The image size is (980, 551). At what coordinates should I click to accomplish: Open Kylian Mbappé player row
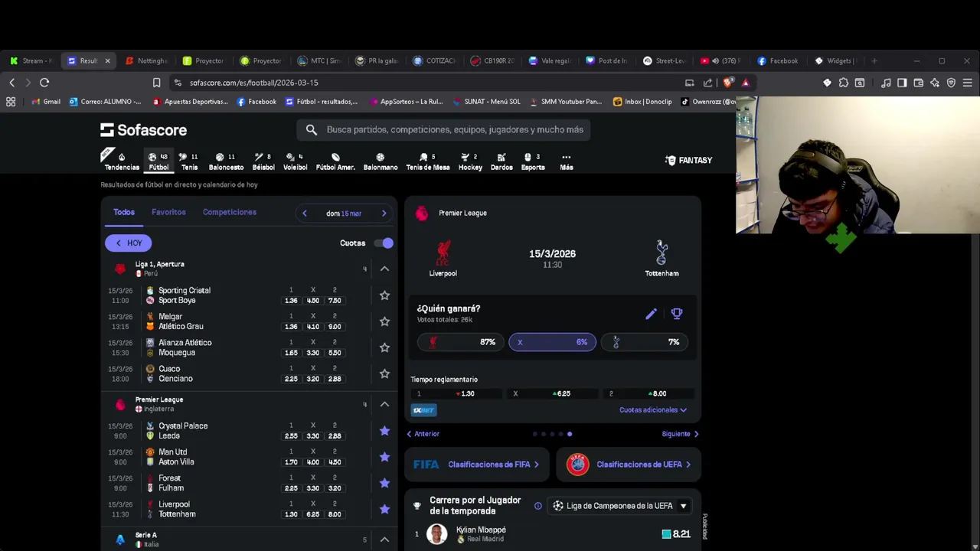tap(553, 534)
